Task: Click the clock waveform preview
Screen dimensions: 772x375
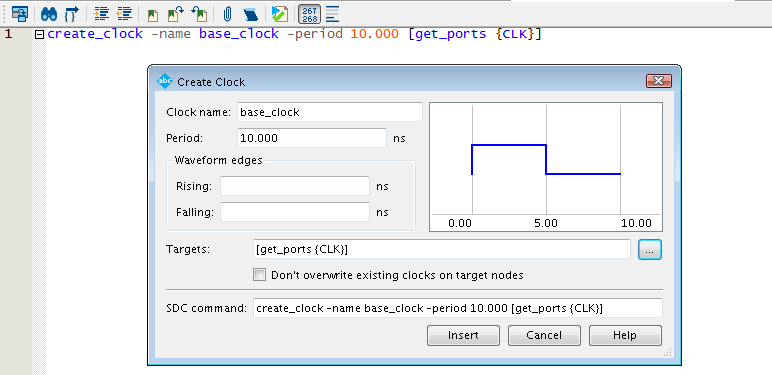Action: (x=546, y=167)
